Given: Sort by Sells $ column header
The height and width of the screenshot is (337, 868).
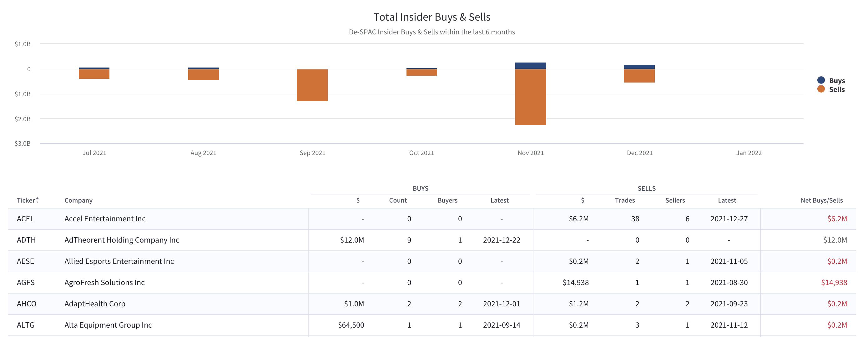Looking at the screenshot, I should [x=583, y=200].
